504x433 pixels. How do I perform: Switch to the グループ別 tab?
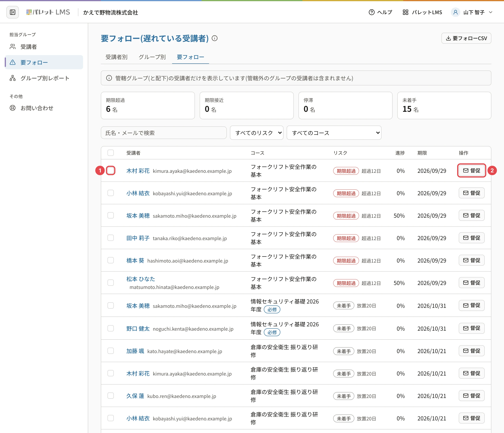pos(152,57)
